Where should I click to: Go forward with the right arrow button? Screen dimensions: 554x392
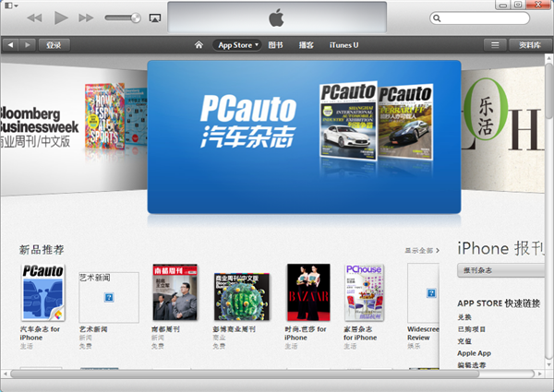point(27,45)
